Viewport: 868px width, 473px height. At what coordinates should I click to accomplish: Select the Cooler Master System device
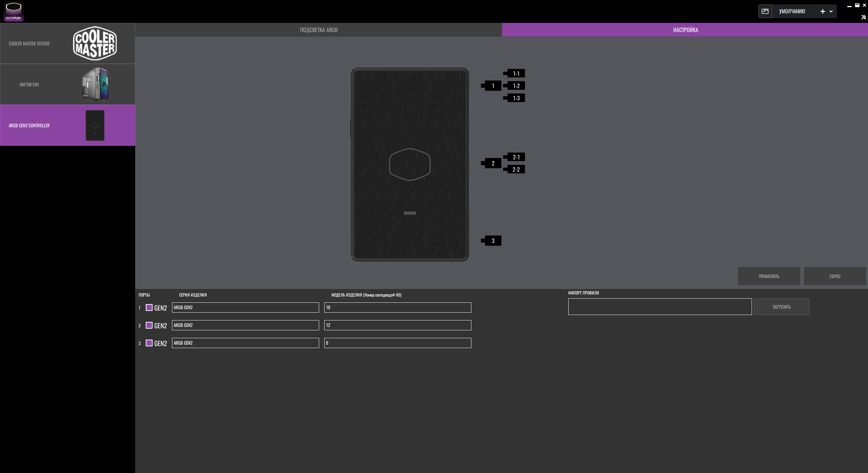(68, 43)
